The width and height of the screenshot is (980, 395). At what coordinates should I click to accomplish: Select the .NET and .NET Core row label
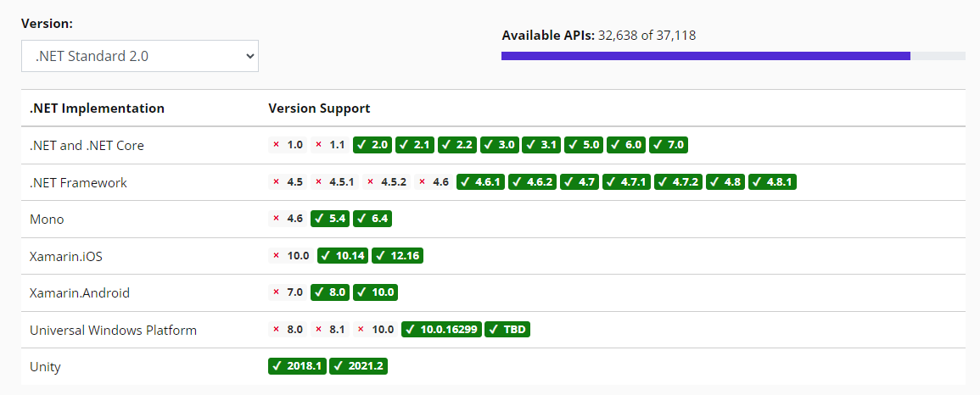pos(87,146)
